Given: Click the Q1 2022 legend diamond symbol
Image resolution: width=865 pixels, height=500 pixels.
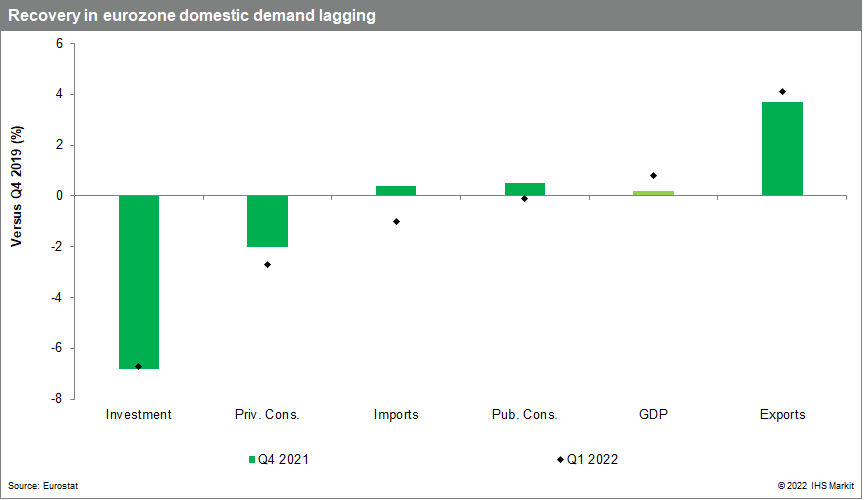Looking at the screenshot, I should 560,460.
